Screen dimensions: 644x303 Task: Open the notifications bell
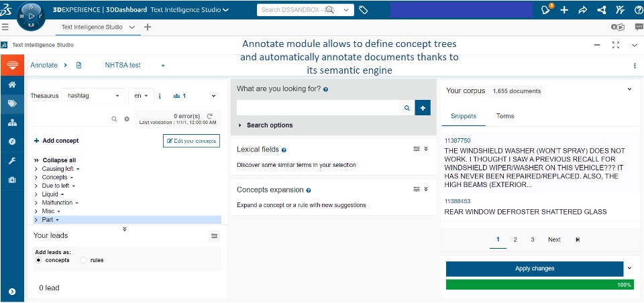click(546, 10)
